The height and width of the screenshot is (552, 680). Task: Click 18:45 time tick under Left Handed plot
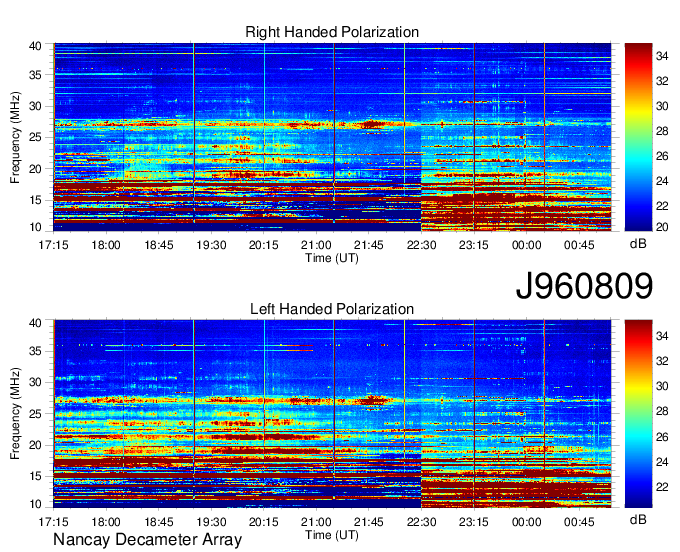[x=159, y=522]
